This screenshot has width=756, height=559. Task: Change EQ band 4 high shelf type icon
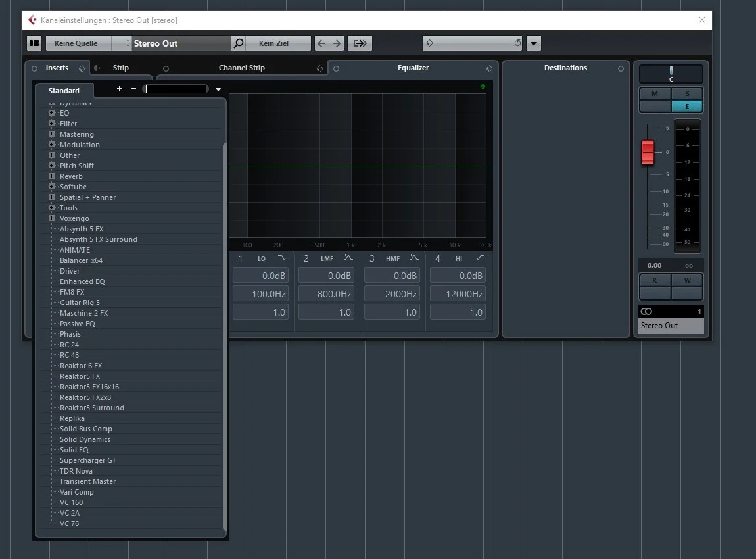coord(479,258)
